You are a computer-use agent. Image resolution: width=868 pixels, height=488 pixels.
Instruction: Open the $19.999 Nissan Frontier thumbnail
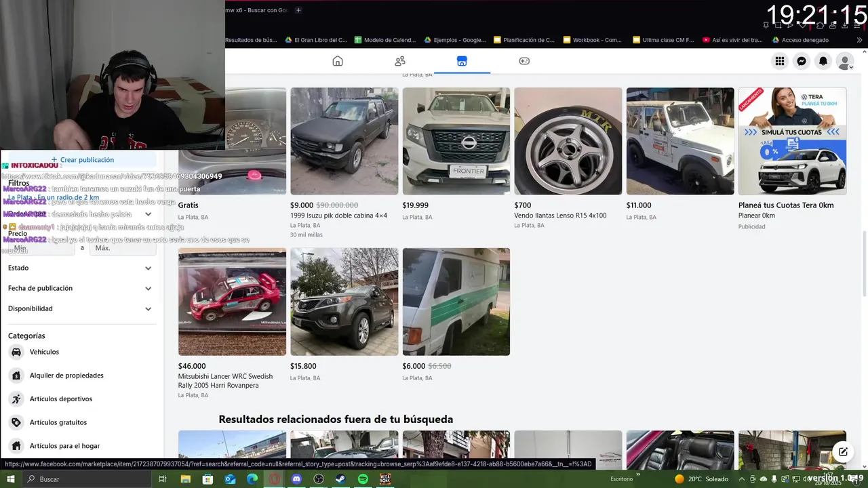[456, 141]
